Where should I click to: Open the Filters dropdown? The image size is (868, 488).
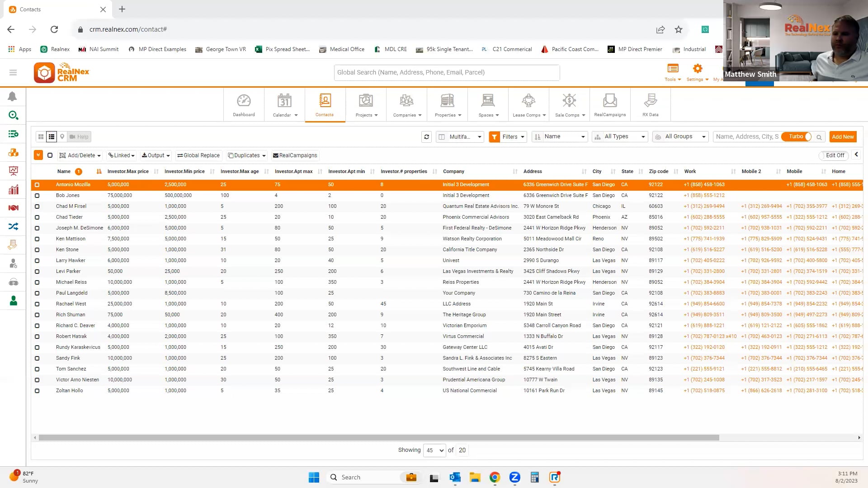508,136
